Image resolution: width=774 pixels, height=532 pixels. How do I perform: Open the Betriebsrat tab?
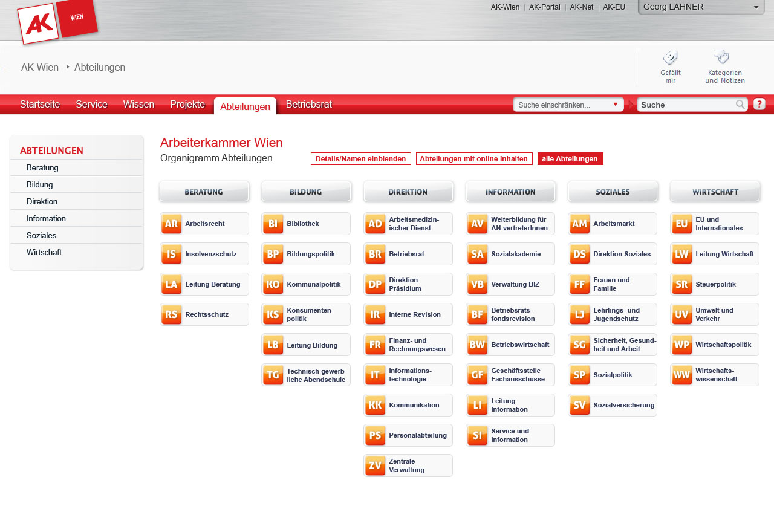[309, 104]
